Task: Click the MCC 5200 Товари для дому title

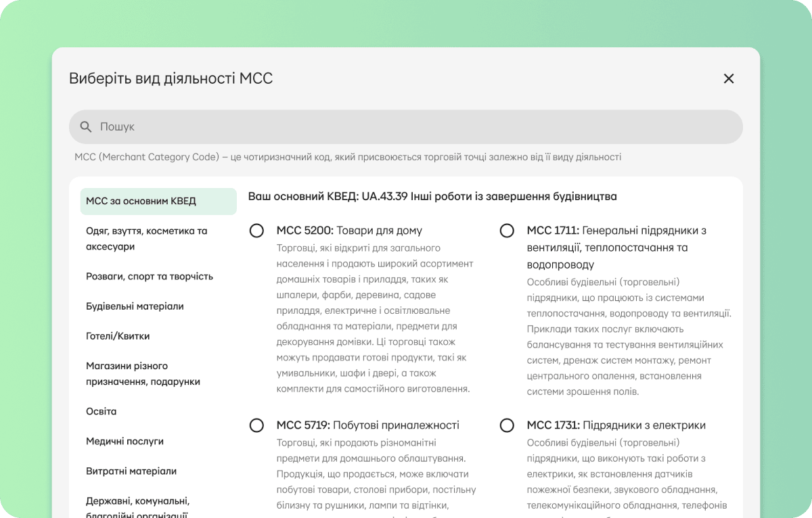Action: pos(349,231)
